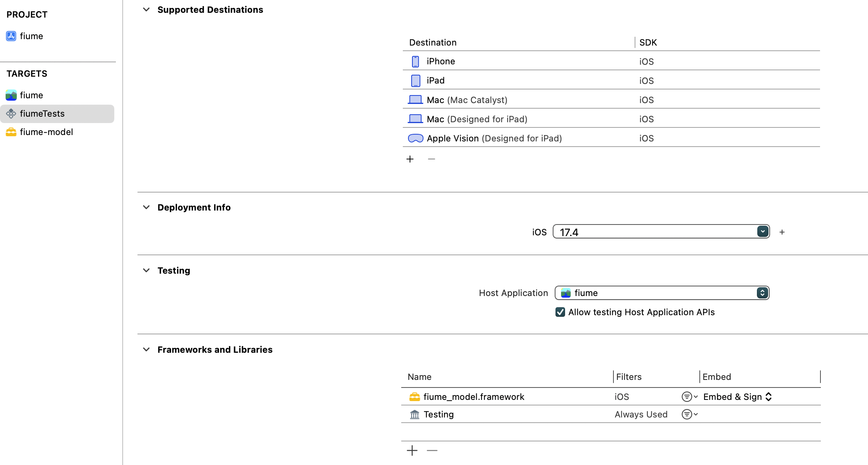Select the fiume project item
This screenshot has height=465, width=868.
[x=58, y=36]
